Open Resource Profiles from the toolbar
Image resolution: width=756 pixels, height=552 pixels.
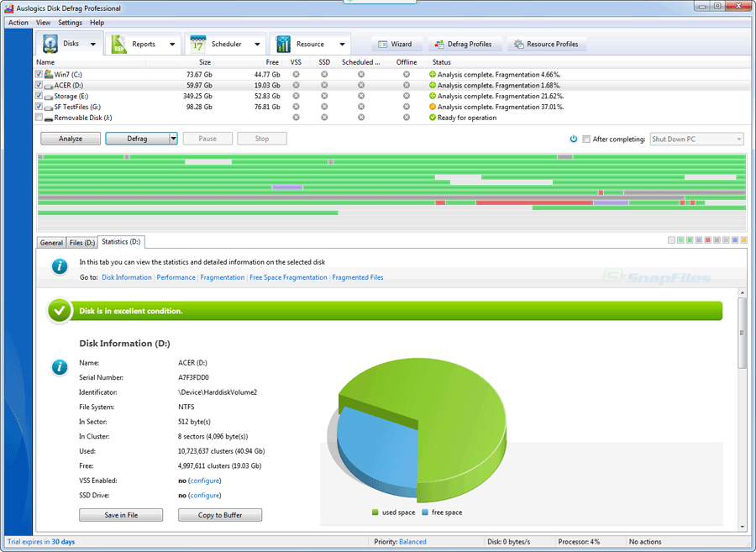548,44
